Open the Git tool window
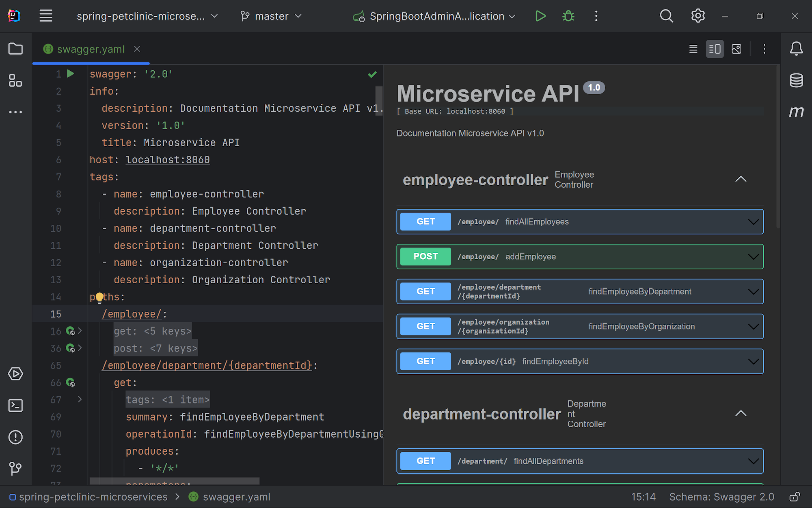This screenshot has width=812, height=508. pyautogui.click(x=15, y=468)
